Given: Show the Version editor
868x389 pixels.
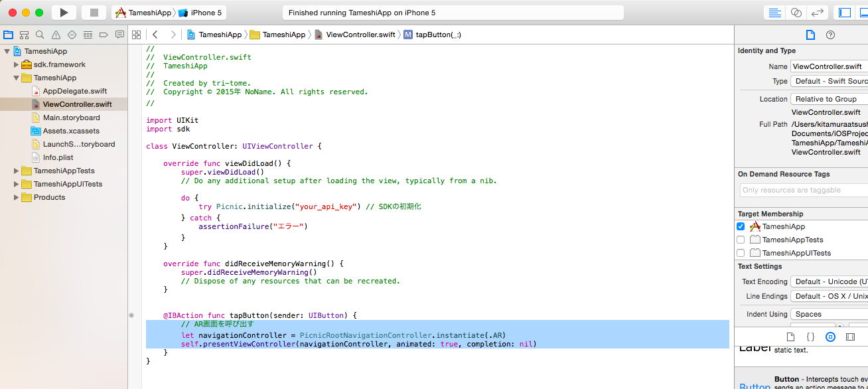Looking at the screenshot, I should 818,13.
